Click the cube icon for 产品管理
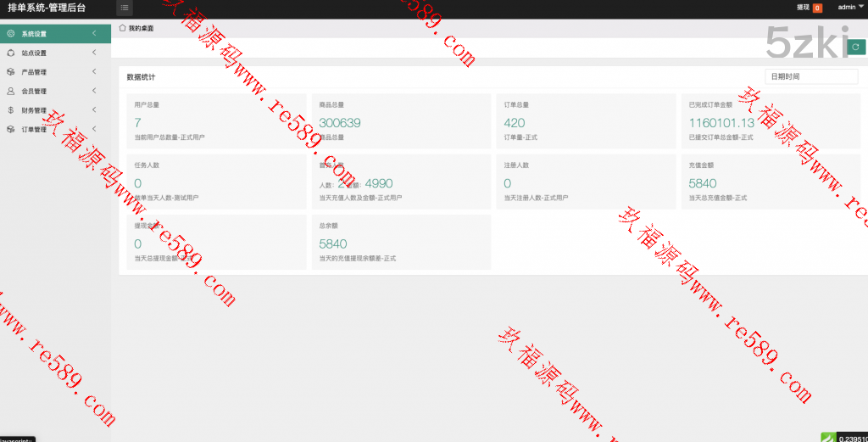 point(10,72)
